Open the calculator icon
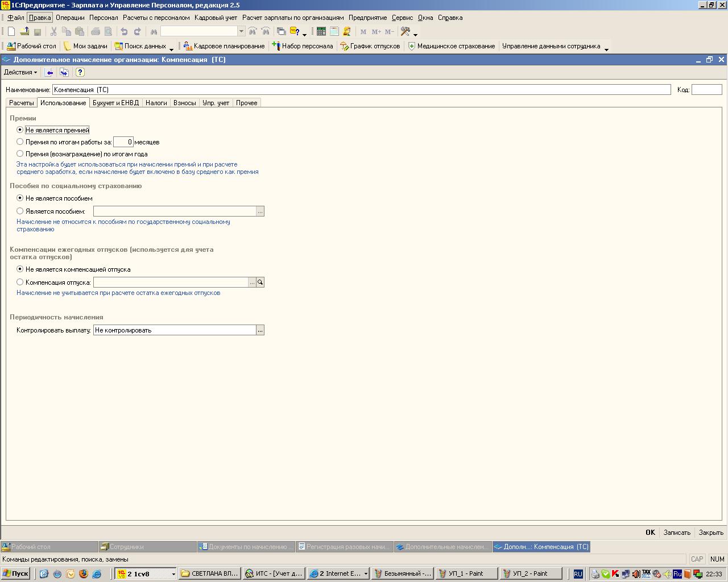 (x=321, y=32)
